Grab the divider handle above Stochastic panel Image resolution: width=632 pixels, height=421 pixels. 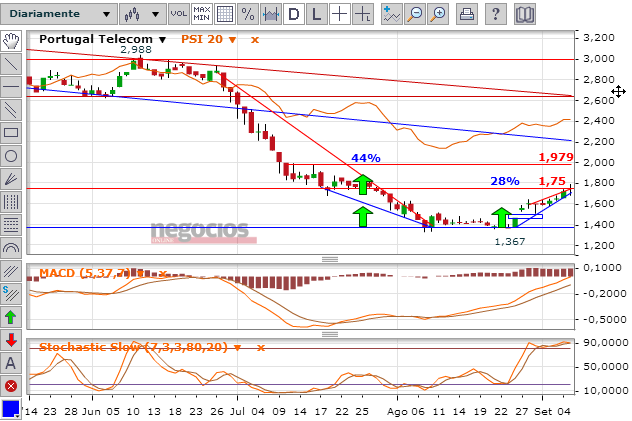tap(330, 334)
